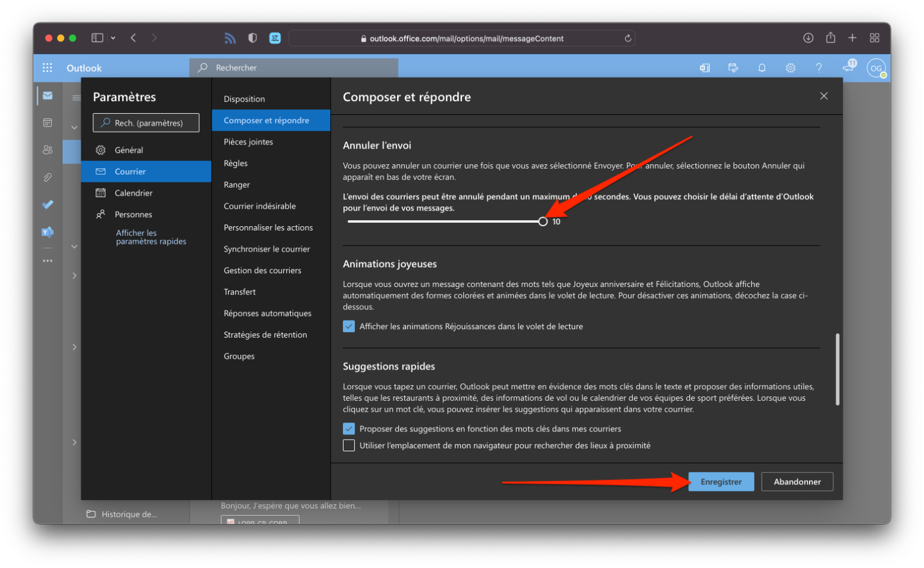This screenshot has width=924, height=568.
Task: Open Gestion des courriers section
Action: pos(271,271)
